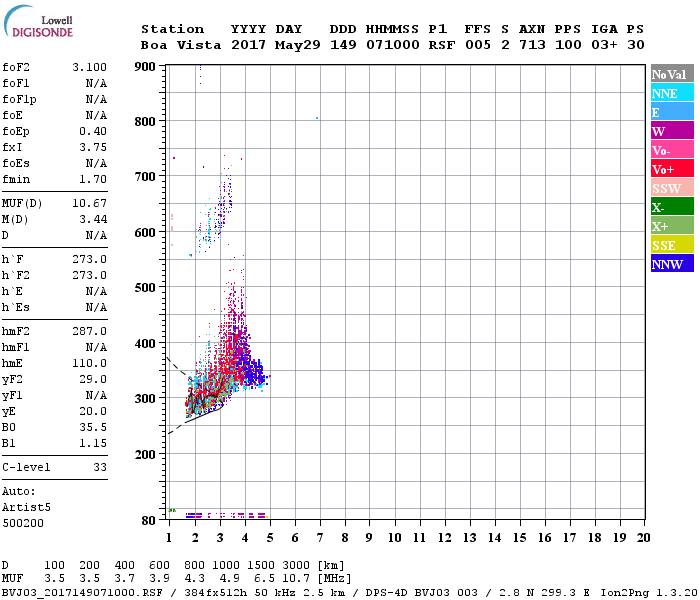This screenshot has width=700, height=600.
Task: Select the NNW dark blue legend swatch
Action: 672,264
